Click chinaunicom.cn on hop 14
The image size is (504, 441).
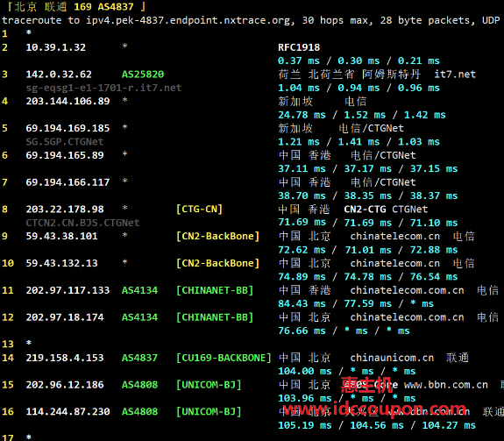coord(392,358)
